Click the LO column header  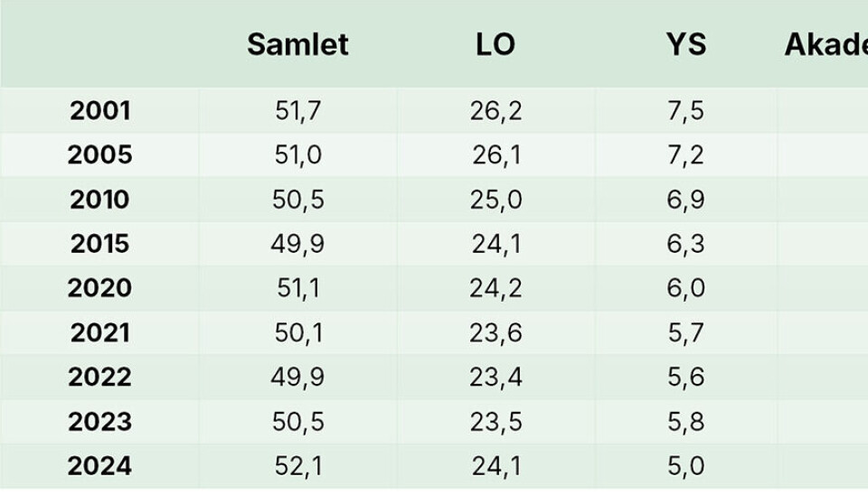[495, 44]
